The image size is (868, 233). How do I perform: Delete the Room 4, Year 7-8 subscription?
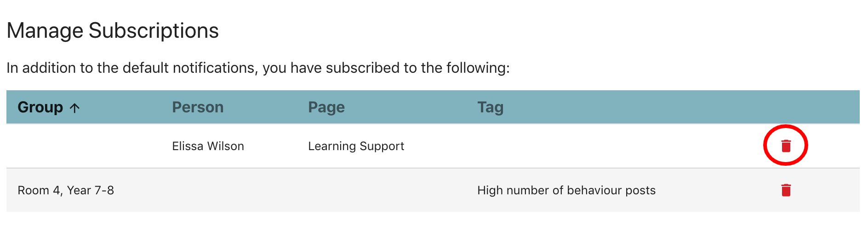[x=786, y=190]
